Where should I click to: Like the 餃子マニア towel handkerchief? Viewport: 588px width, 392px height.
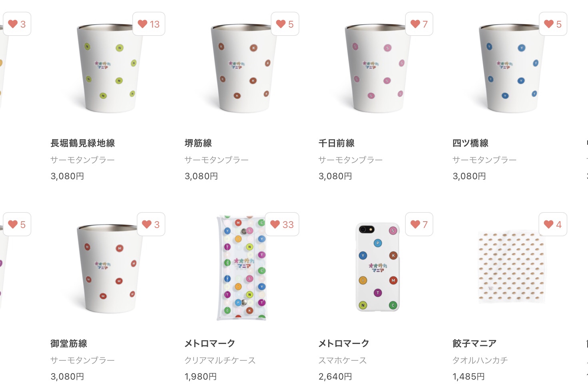553,224
